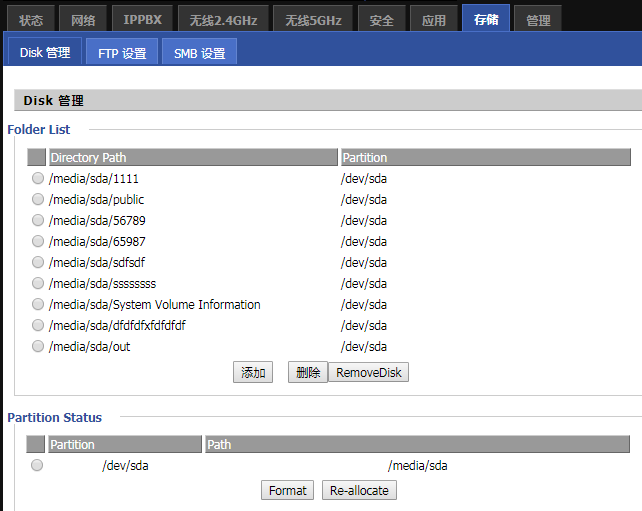This screenshot has height=511, width=642.
Task: Switch to the 安全 tab
Action: tap(381, 19)
